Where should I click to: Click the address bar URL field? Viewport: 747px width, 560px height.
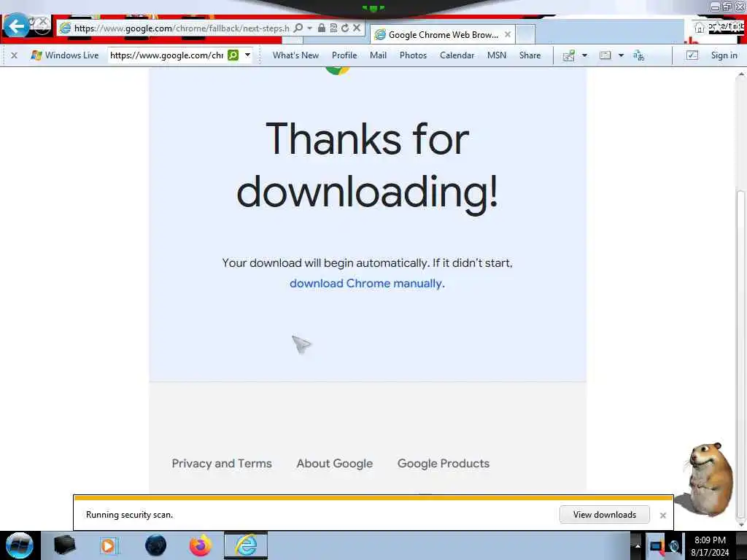pos(181,28)
